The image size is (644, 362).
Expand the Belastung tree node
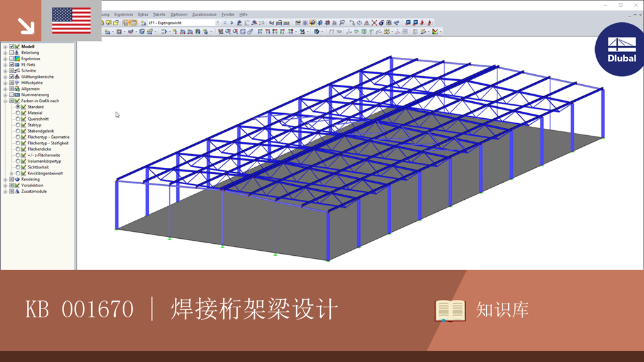tap(5, 53)
